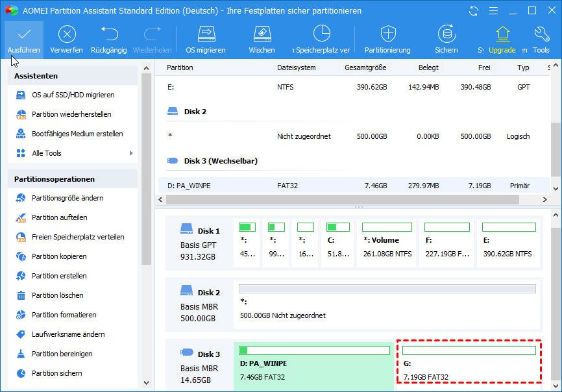Choose Partitionsgröße ändern in sidebar

[x=67, y=198]
